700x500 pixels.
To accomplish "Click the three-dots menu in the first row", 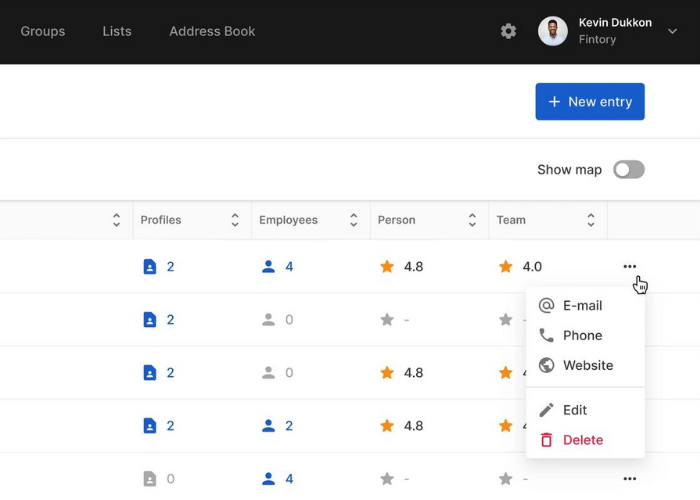I will click(x=629, y=266).
